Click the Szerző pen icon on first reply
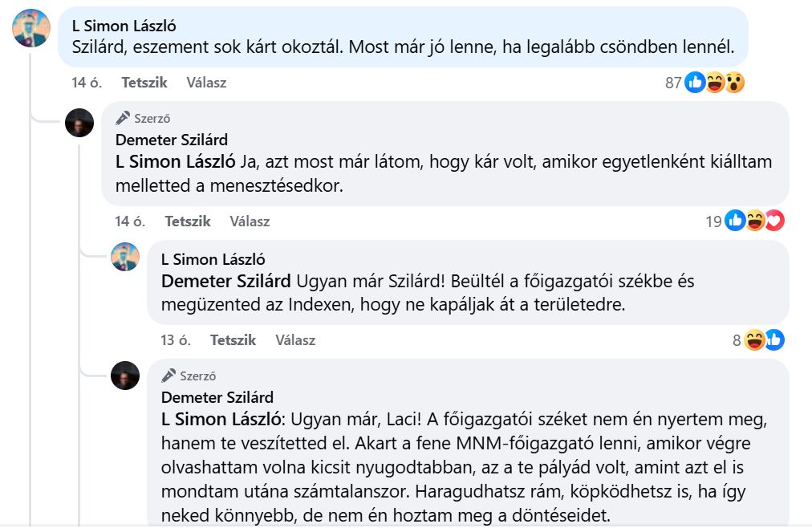 (x=123, y=118)
